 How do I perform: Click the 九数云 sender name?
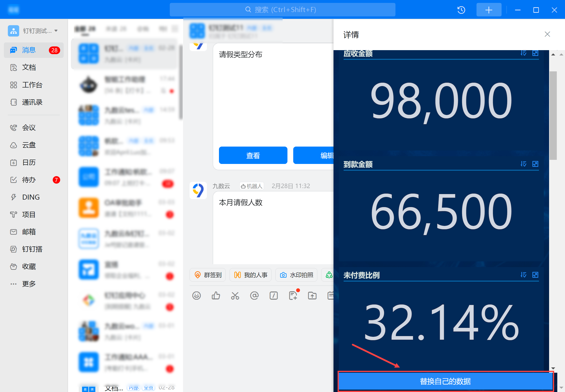click(x=221, y=186)
